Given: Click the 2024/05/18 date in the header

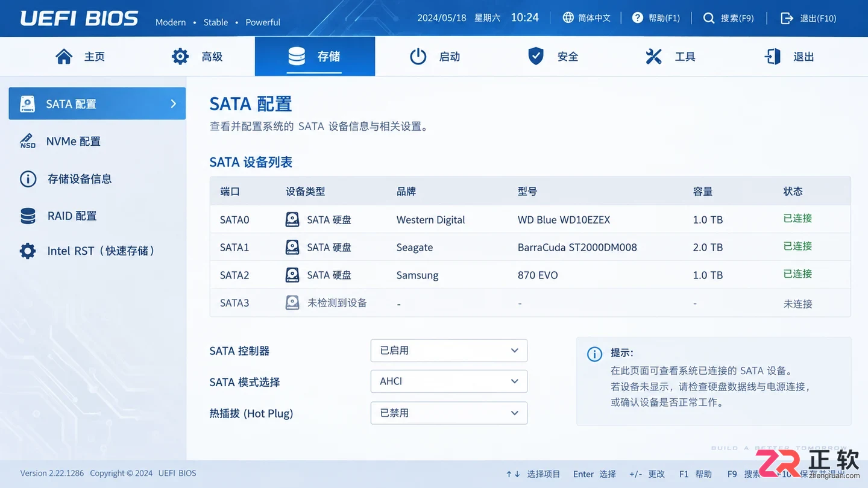Looking at the screenshot, I should pyautogui.click(x=442, y=18).
